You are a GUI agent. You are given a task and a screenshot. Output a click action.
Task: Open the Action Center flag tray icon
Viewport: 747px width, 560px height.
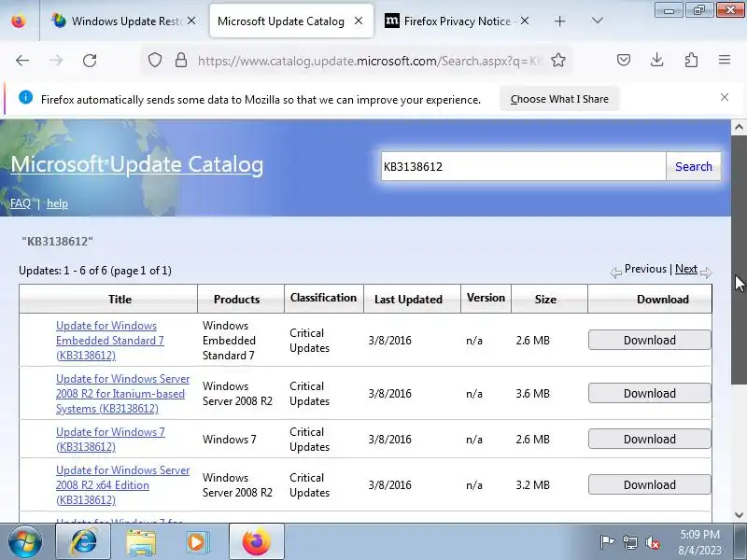607,541
